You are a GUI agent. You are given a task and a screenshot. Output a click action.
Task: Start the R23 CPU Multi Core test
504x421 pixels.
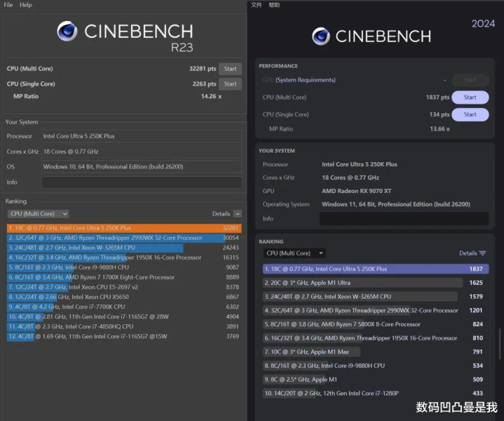point(230,69)
